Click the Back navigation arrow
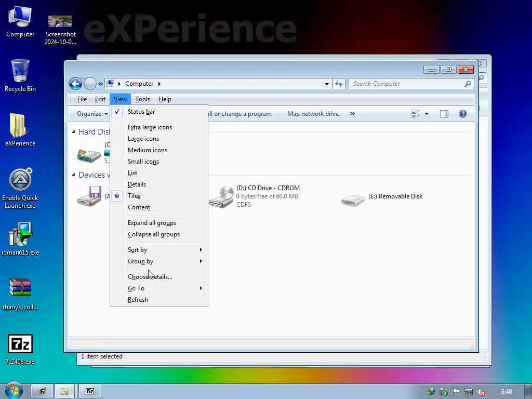This screenshot has width=532, height=399. (x=75, y=84)
